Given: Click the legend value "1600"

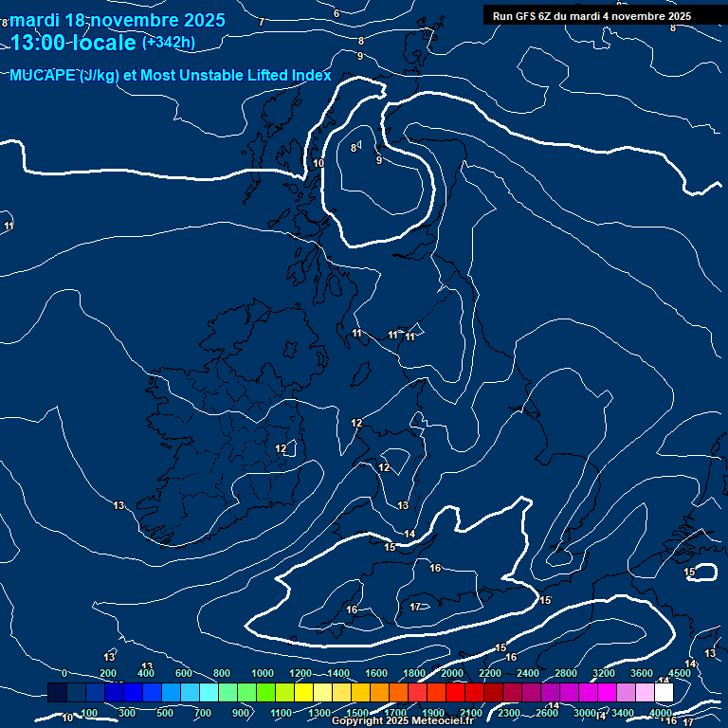Looking at the screenshot, I should click(x=376, y=673).
